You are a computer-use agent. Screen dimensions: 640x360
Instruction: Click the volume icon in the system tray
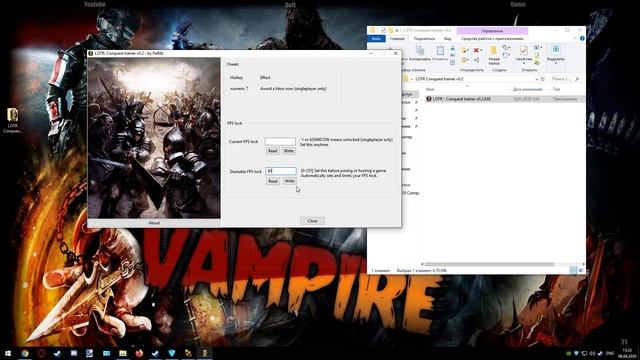click(x=592, y=353)
